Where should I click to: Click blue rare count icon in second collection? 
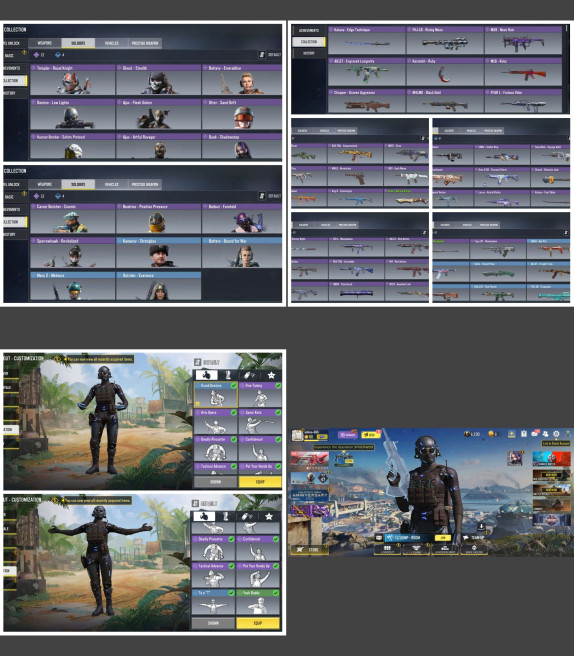click(x=58, y=196)
